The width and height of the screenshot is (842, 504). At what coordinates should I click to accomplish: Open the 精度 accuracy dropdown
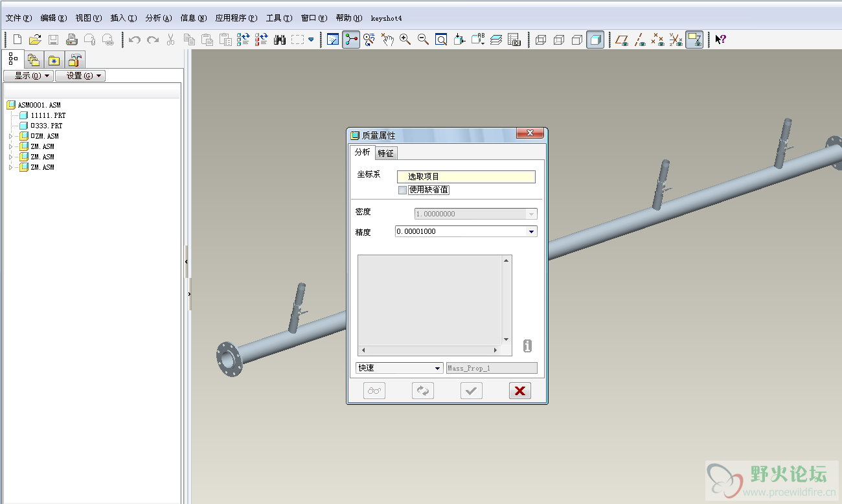click(531, 231)
